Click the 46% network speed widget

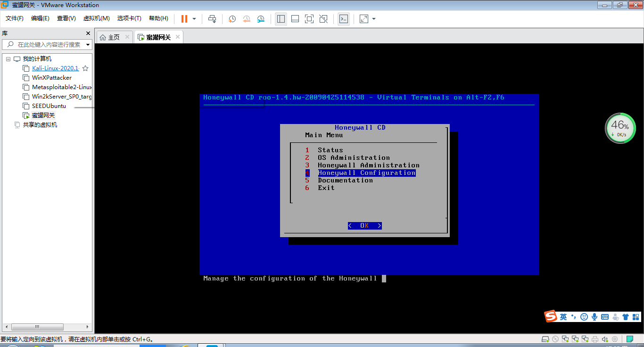[620, 128]
